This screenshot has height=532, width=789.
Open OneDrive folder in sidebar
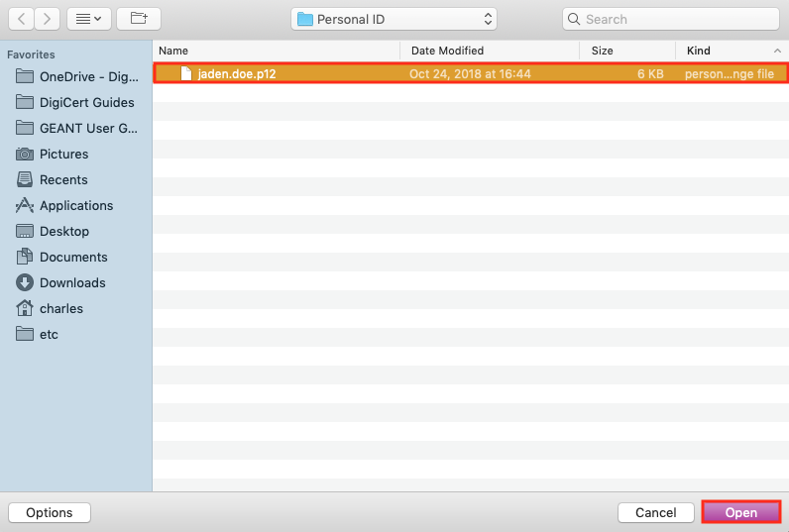coord(88,76)
